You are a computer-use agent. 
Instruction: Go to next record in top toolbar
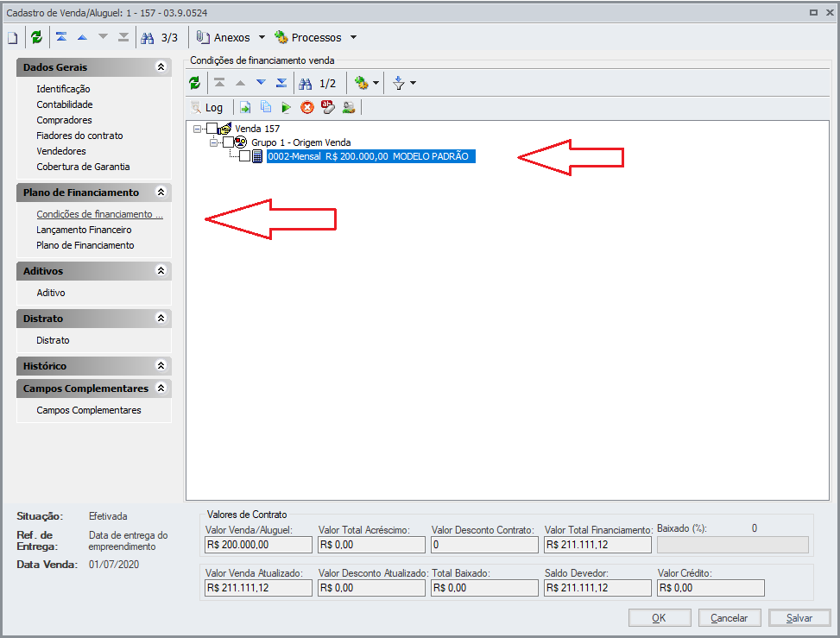[x=103, y=37]
